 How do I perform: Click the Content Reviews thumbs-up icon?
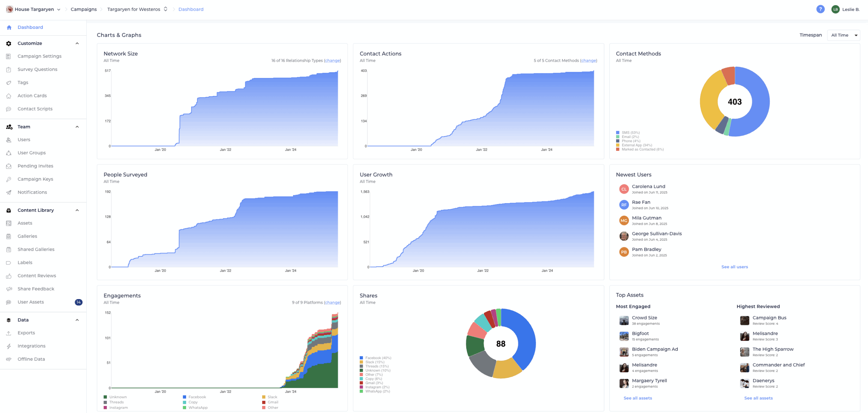[9, 276]
